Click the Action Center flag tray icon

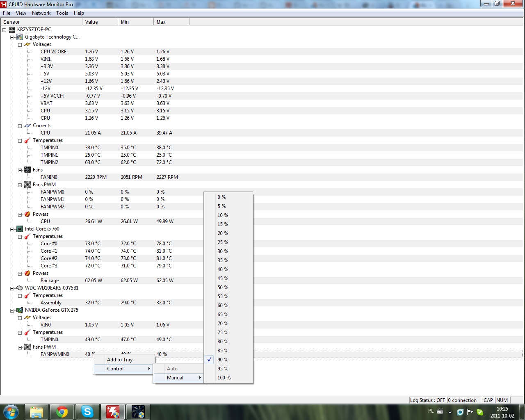(x=470, y=412)
